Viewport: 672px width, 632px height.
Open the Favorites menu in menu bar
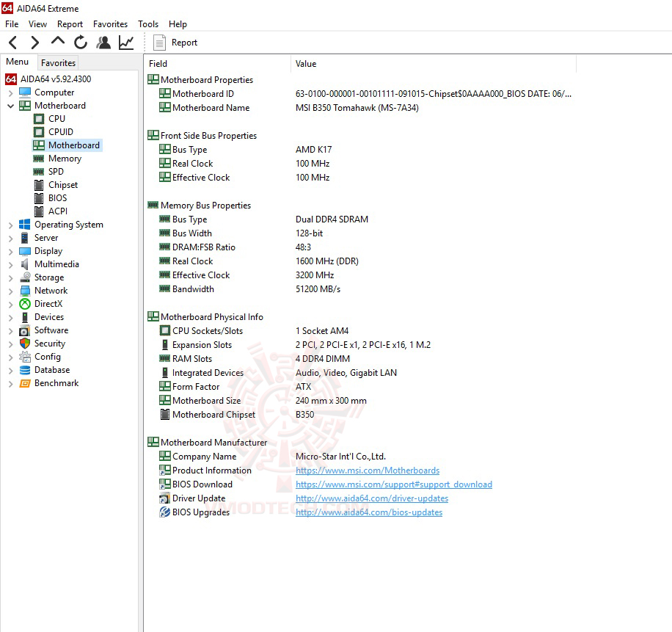click(x=110, y=24)
